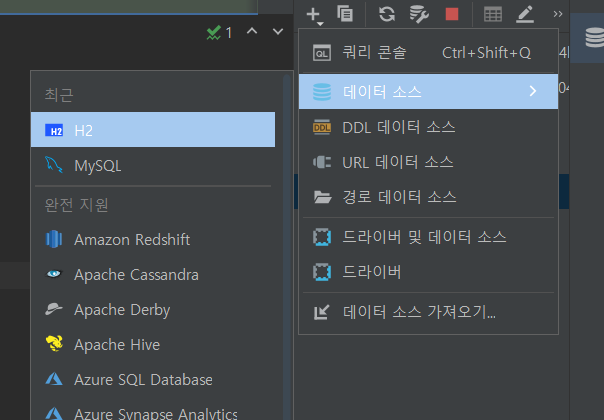This screenshot has height=420, width=604.
Task: Click the plus New button in Database toolbar
Action: tap(314, 15)
